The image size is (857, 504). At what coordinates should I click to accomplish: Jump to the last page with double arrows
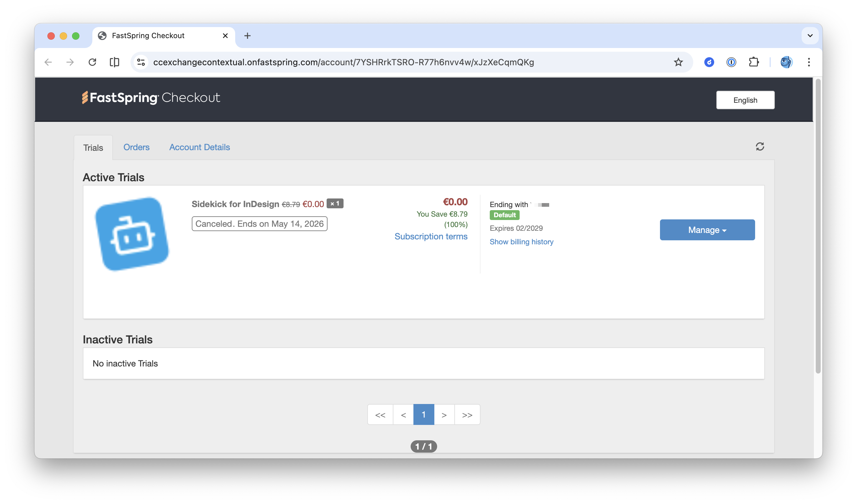pos(467,415)
